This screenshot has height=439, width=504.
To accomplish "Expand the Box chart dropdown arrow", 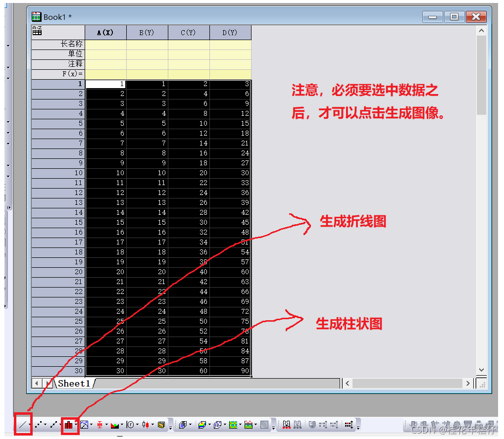I will point(107,425).
